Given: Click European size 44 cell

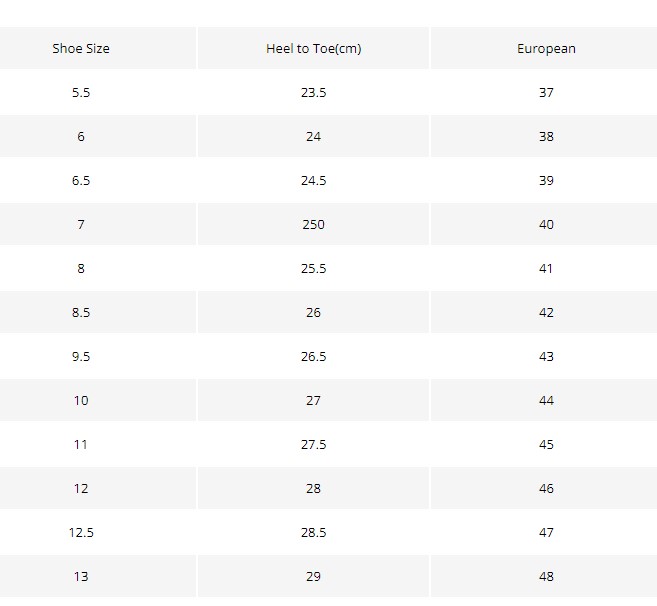Looking at the screenshot, I should pyautogui.click(x=546, y=401).
